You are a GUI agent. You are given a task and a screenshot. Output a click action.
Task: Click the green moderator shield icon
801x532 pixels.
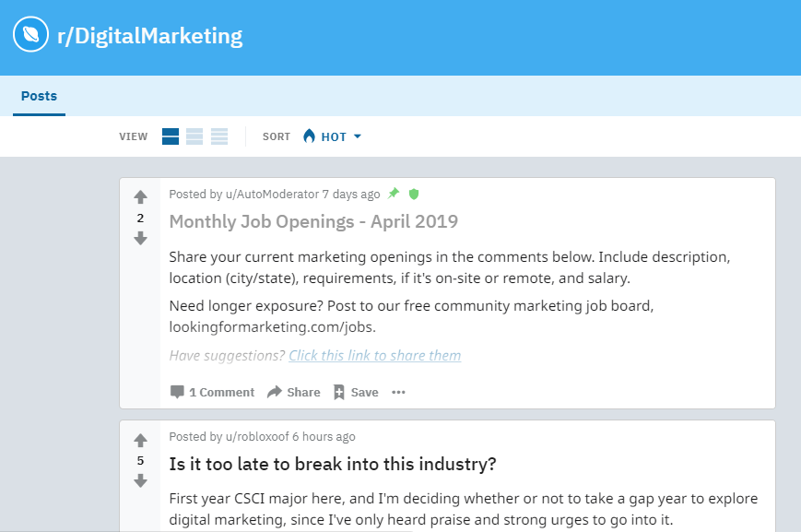coord(414,194)
